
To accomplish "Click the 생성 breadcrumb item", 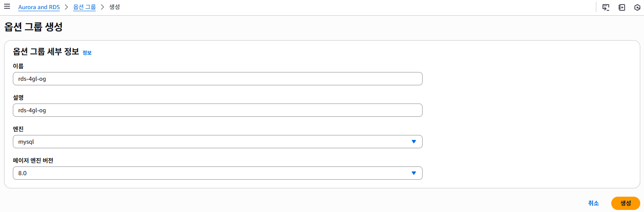I will tap(114, 7).
